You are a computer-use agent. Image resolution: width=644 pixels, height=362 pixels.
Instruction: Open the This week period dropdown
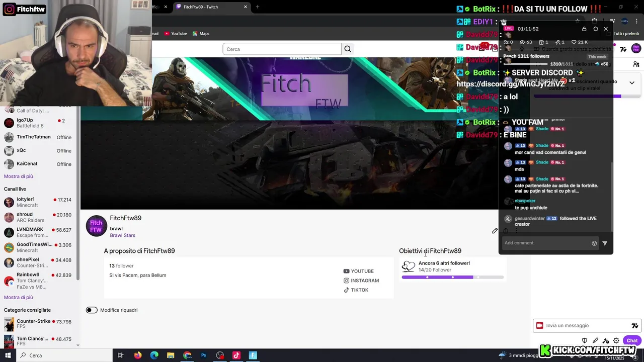coord(598,57)
